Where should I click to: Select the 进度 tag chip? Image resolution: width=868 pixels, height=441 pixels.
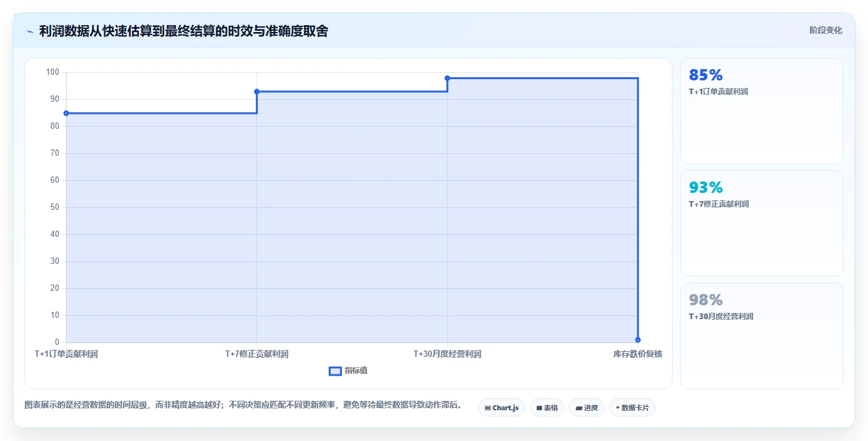click(x=586, y=408)
